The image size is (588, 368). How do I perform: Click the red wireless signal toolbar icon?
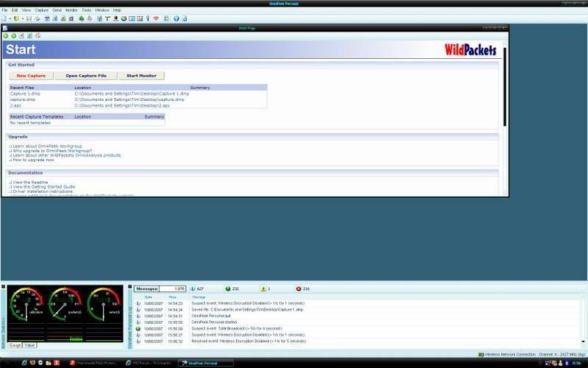[156, 18]
